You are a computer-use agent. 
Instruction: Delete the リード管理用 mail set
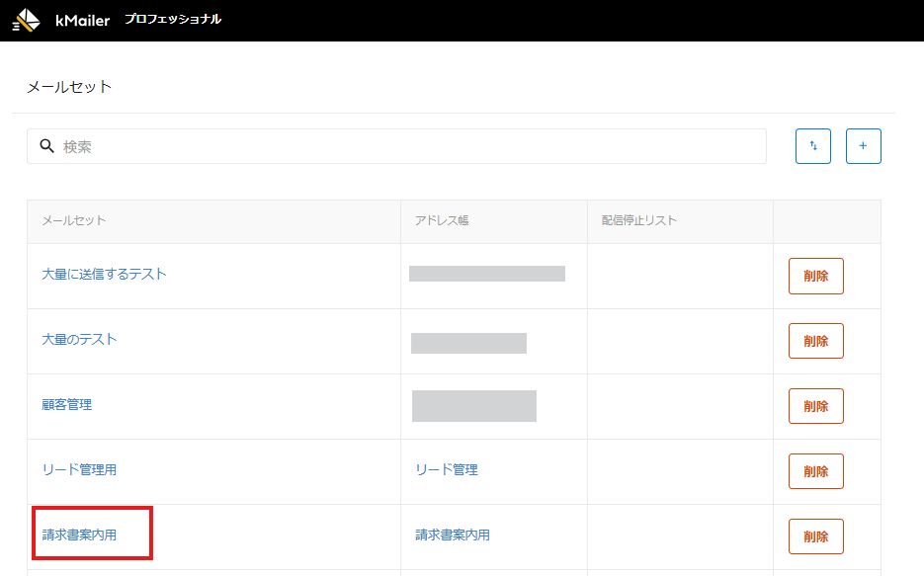[x=815, y=472]
